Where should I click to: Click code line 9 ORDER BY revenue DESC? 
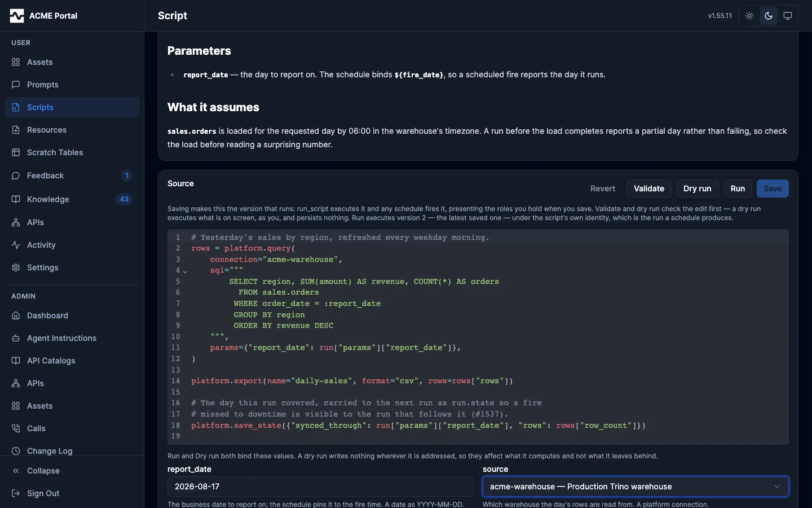[x=284, y=326]
